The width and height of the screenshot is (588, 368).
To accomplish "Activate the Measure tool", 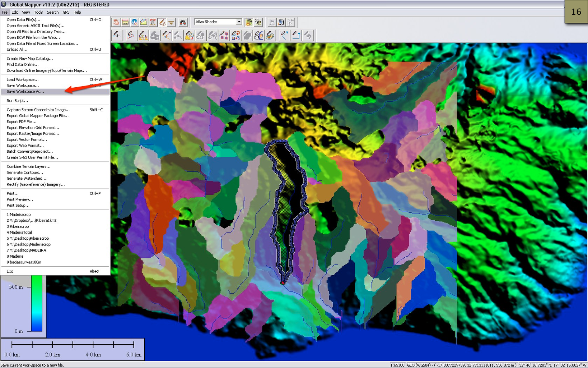I will [x=125, y=22].
